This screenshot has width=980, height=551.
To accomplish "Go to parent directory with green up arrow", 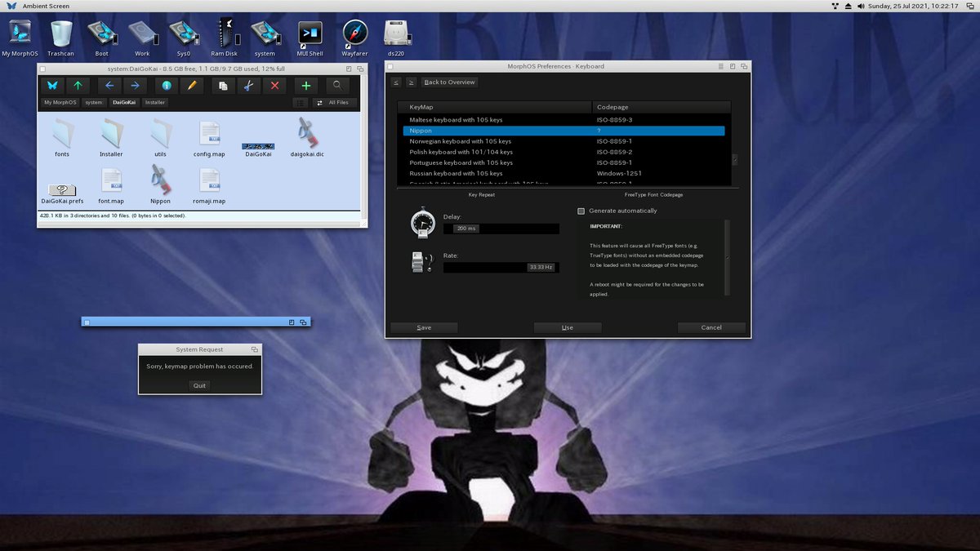I will 78,85.
